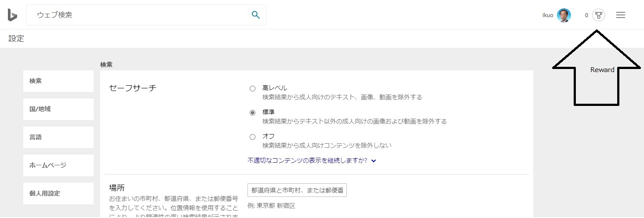
Task: Select the 標準 SafeSearch option
Action: (x=252, y=113)
